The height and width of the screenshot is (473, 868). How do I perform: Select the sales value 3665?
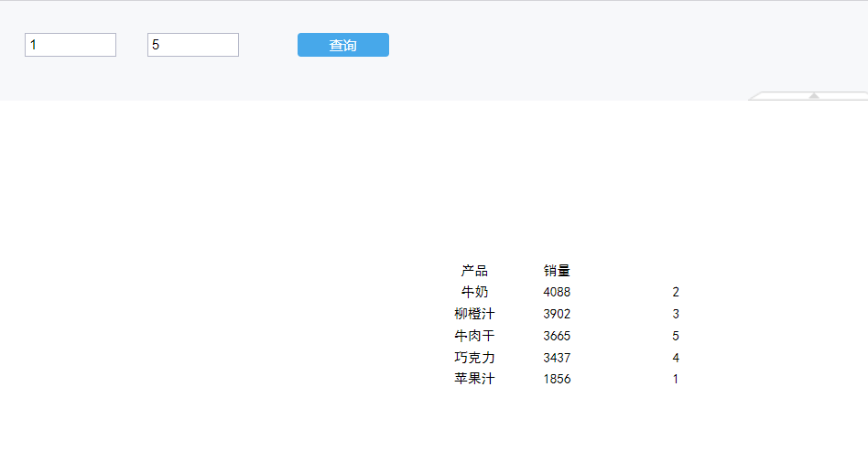(x=557, y=336)
